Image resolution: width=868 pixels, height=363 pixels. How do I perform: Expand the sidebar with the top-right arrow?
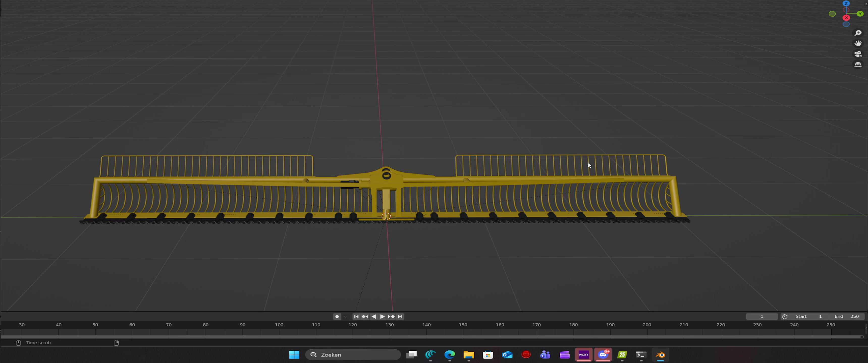(866, 4)
